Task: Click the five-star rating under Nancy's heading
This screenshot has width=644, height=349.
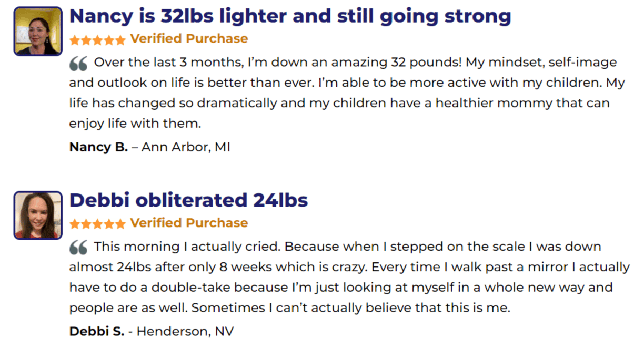Action: tap(97, 39)
